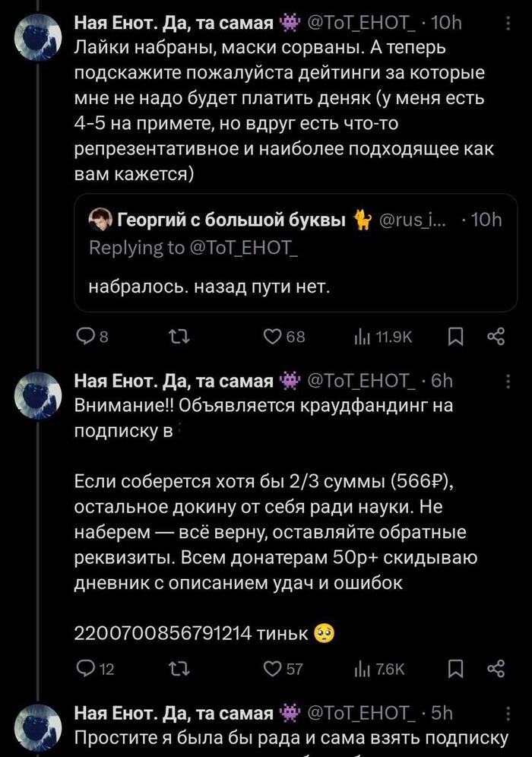The height and width of the screenshot is (757, 532).
Task: Share the crowdfunding tweet with 57 likes
Action: coord(496,669)
